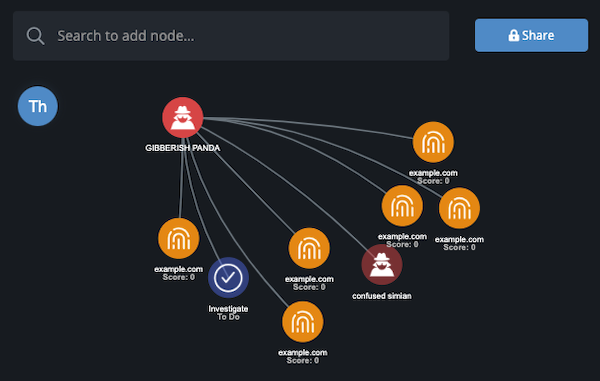Click the label under the uppermost example.com node
The height and width of the screenshot is (381, 600).
coord(433,177)
